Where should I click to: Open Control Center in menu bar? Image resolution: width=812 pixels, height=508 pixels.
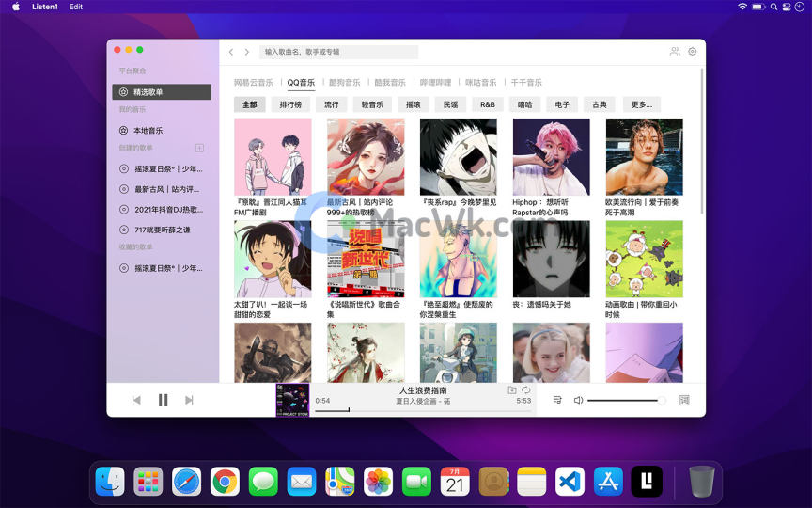pyautogui.click(x=787, y=7)
